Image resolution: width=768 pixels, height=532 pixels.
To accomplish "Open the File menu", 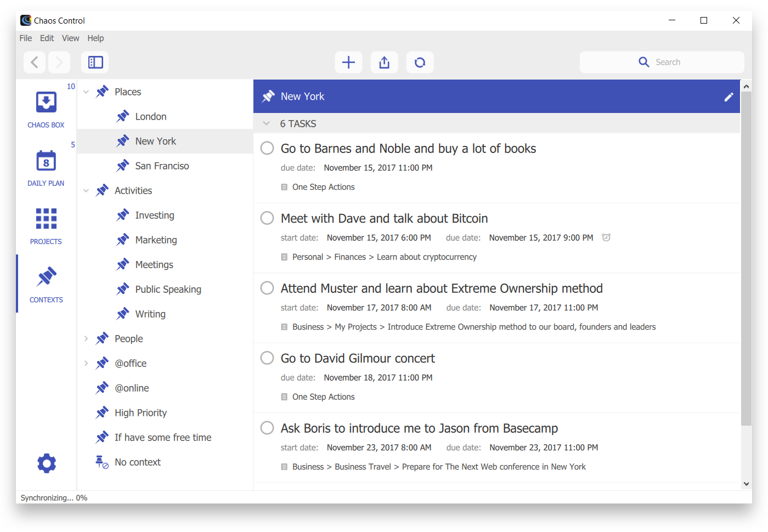I will click(25, 38).
